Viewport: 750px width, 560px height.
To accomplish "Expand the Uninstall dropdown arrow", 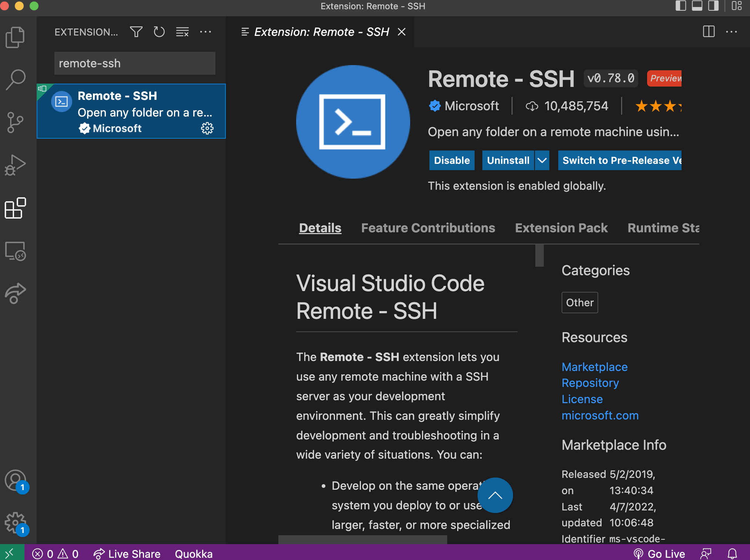I will point(542,161).
